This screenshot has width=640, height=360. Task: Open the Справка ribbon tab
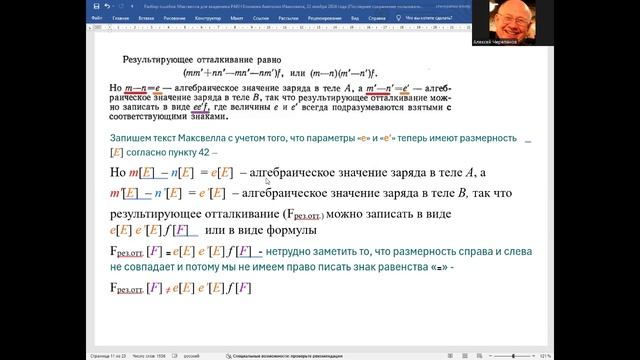pos(377,18)
